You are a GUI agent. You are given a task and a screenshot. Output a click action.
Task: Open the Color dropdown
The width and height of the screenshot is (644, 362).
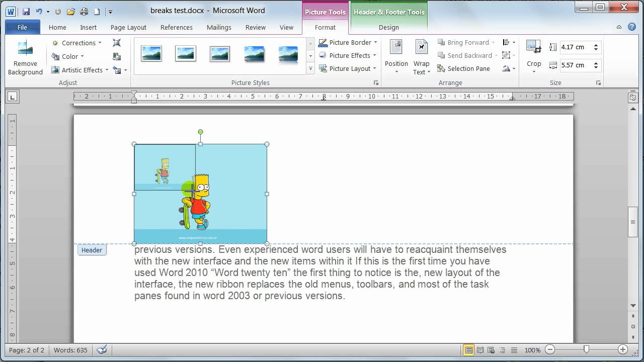click(x=68, y=56)
